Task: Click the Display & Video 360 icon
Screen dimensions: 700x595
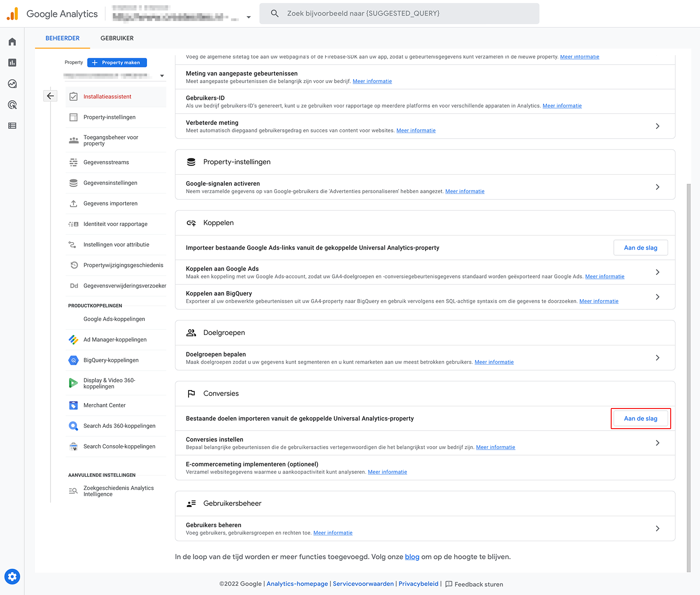Action: (73, 383)
